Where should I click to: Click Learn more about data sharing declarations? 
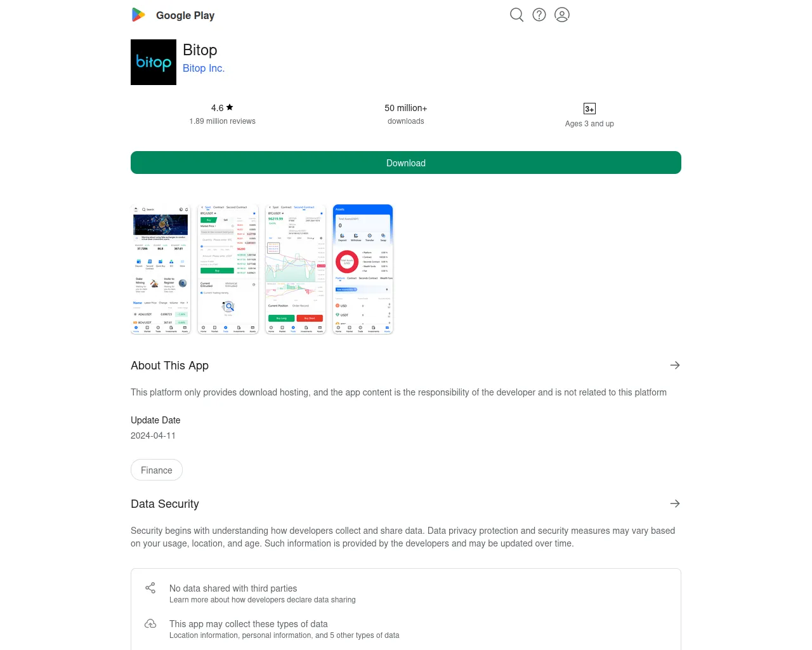pos(263,600)
